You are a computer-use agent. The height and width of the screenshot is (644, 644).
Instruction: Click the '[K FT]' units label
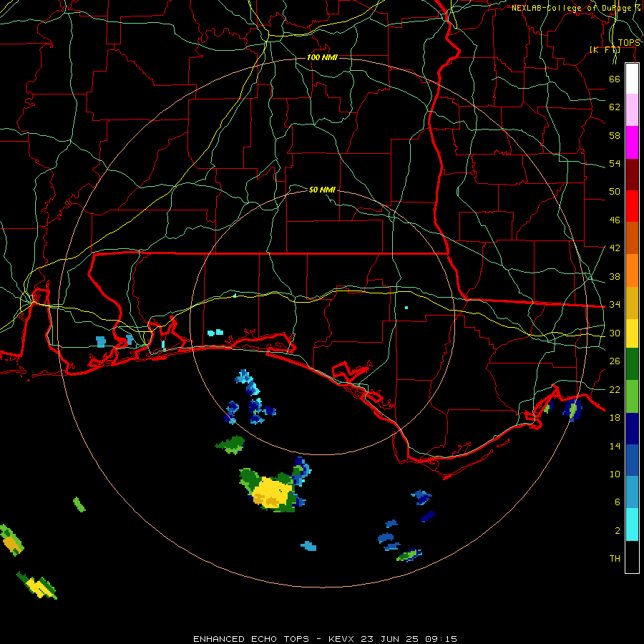point(605,50)
